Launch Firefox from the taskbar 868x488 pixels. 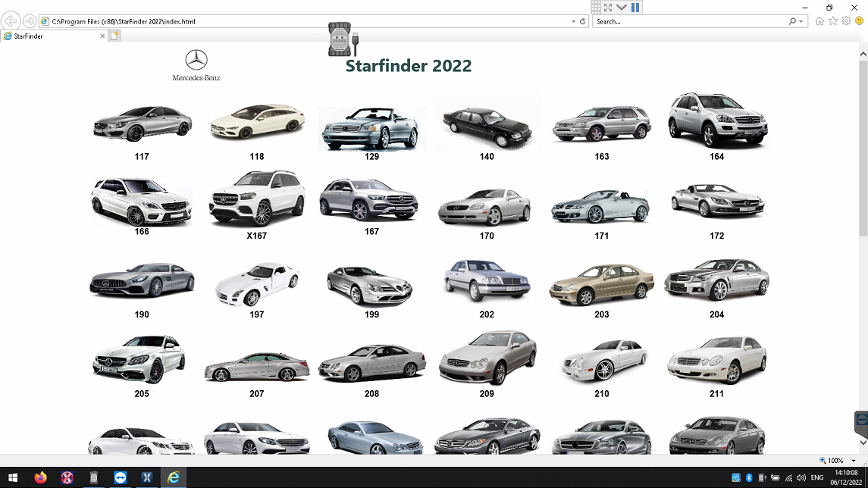point(41,477)
